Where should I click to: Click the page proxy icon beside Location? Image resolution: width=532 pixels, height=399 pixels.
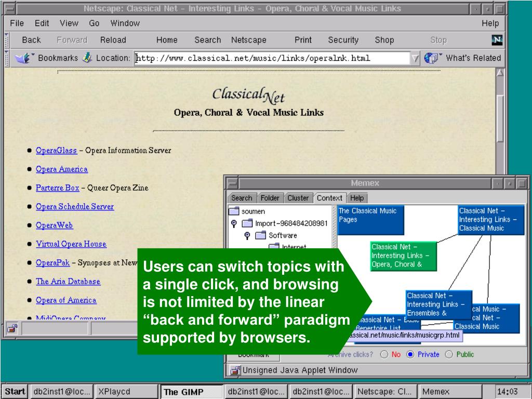point(87,58)
